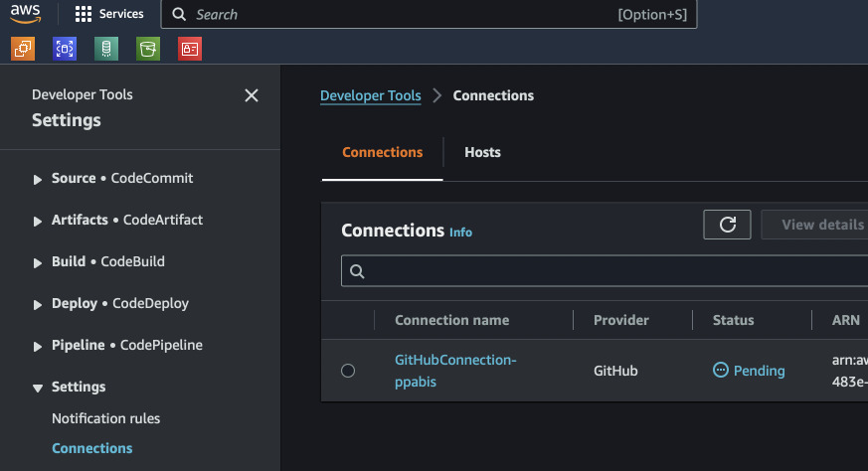Click the View details button
Screen dimensions: 868x471
(815, 225)
